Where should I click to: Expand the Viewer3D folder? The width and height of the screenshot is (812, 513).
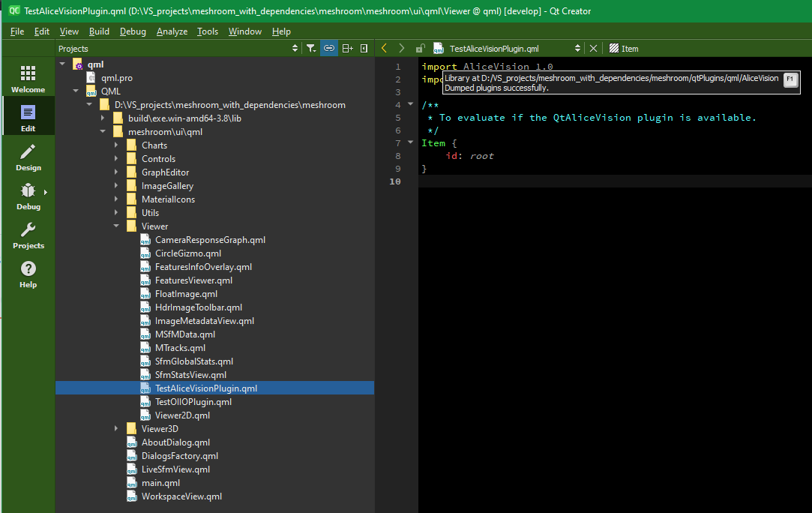point(116,428)
